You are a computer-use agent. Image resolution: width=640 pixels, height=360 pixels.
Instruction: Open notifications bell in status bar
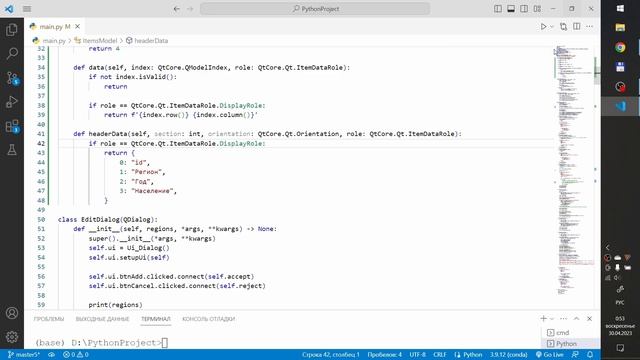point(590,355)
